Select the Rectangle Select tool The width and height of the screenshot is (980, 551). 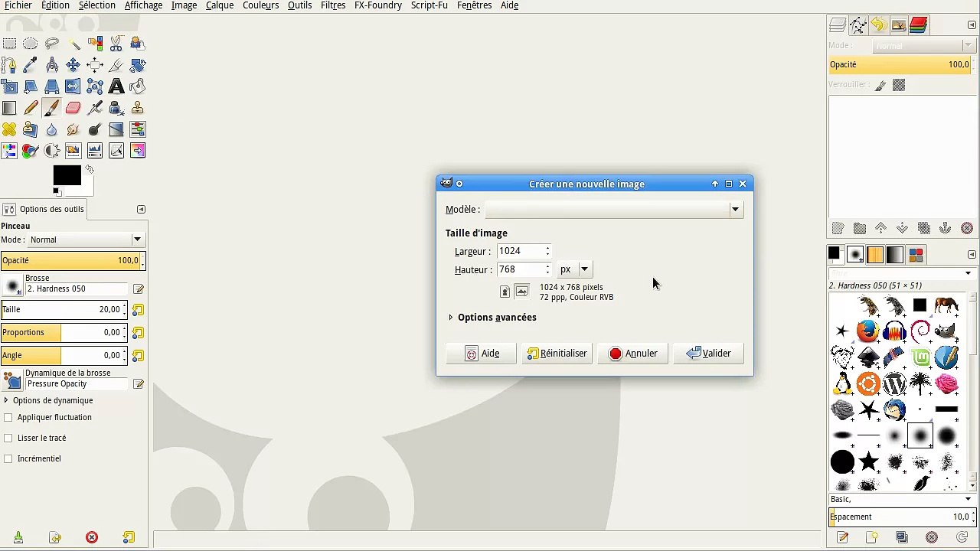pyautogui.click(x=9, y=44)
